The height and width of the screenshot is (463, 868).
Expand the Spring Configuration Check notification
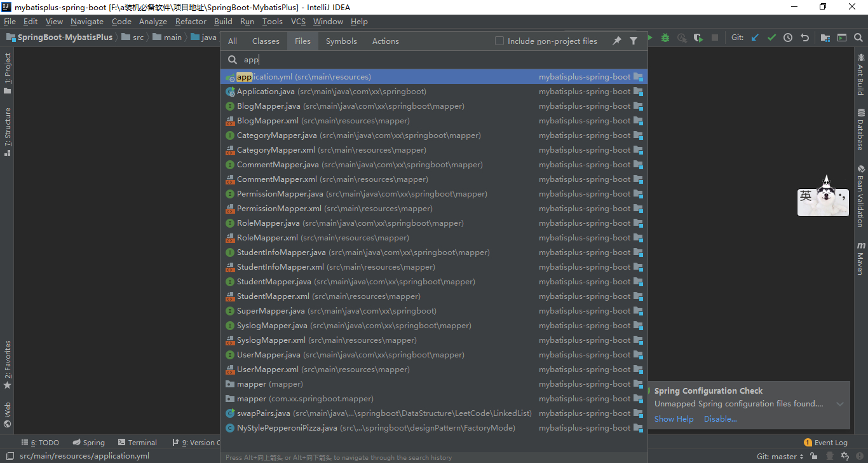tap(840, 404)
